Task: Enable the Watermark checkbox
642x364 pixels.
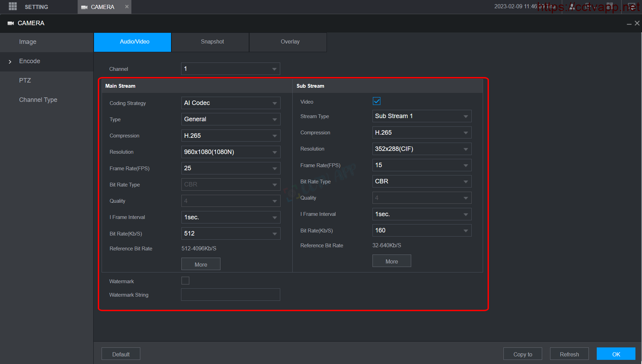Action: [185, 281]
